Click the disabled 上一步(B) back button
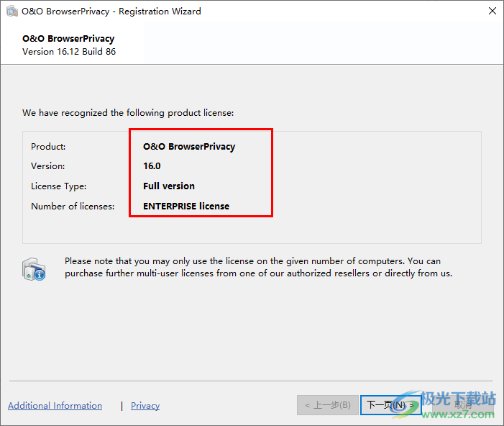Image resolution: width=504 pixels, height=426 pixels. [x=328, y=404]
